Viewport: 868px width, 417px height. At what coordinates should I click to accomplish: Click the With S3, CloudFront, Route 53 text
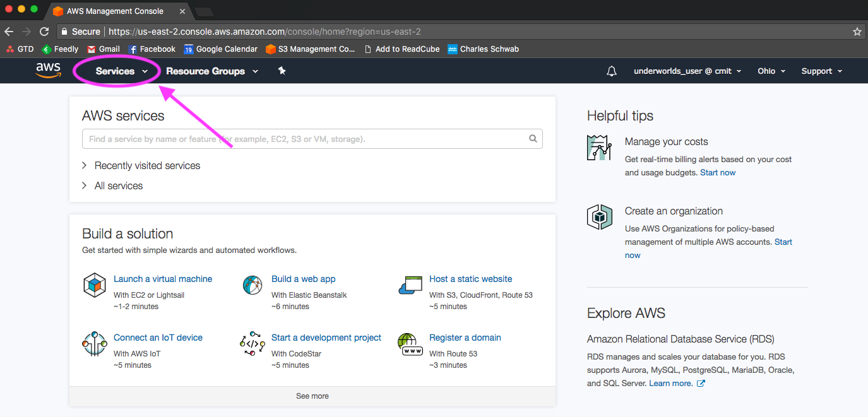[x=481, y=295]
